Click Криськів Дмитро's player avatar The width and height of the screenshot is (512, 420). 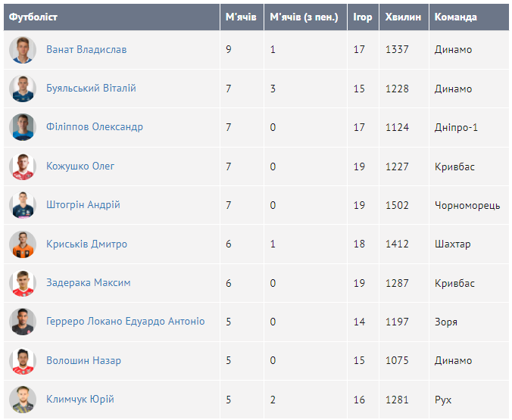point(23,244)
